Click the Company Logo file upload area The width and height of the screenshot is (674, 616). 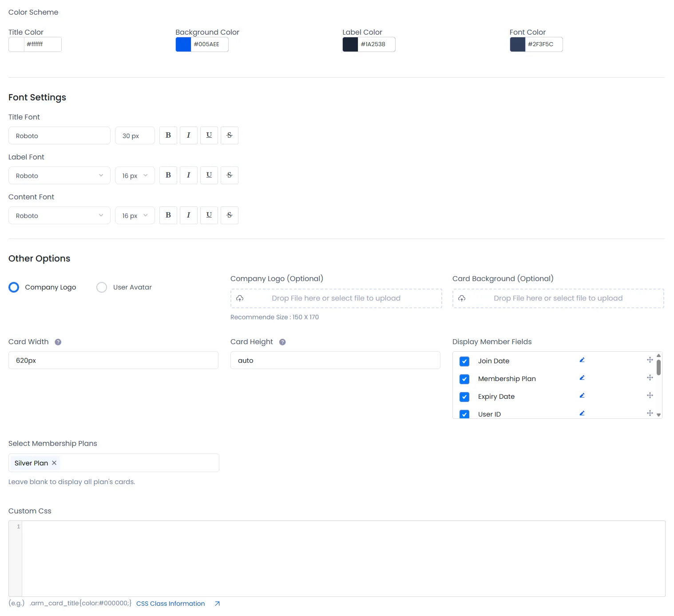[x=336, y=298]
